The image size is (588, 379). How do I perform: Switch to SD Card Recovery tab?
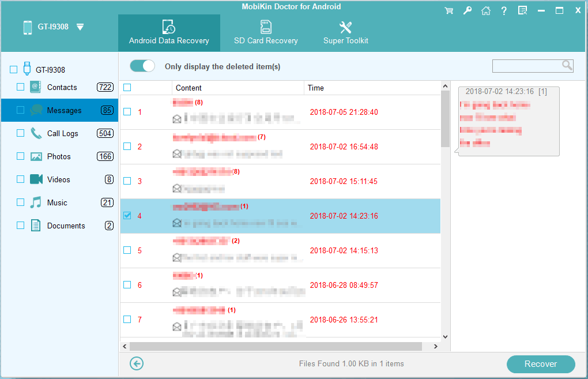pyautogui.click(x=266, y=33)
